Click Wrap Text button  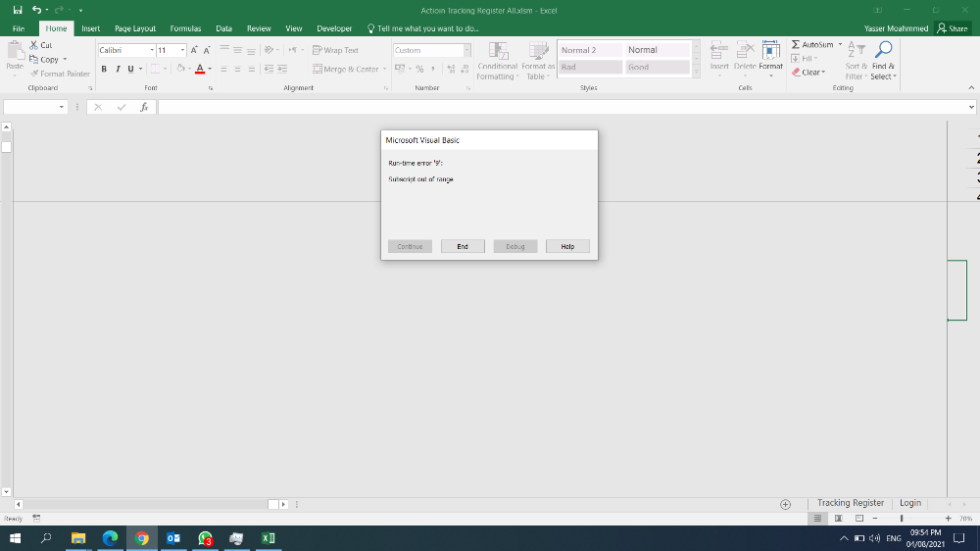(335, 50)
